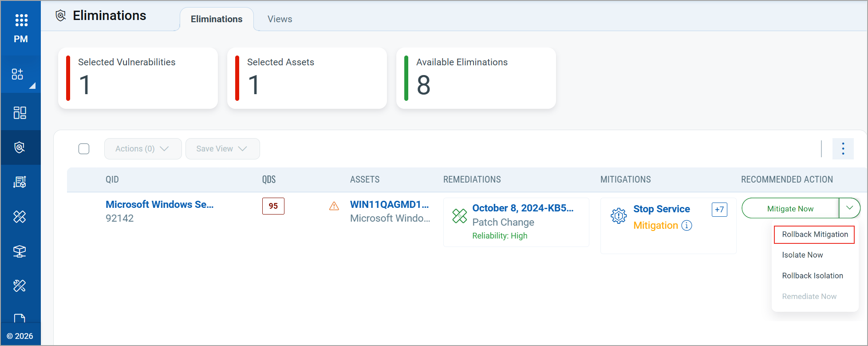
Task: Tick the select-all checkbox
Action: pos(84,149)
